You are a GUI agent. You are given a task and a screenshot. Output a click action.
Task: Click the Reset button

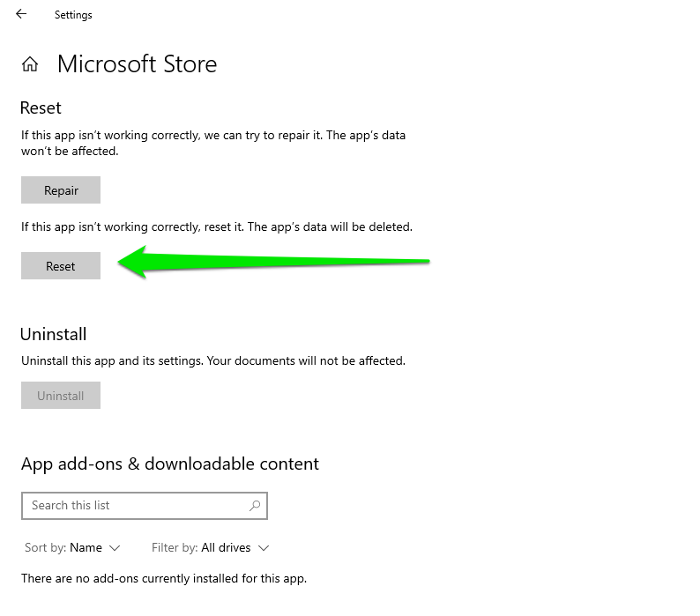click(61, 266)
